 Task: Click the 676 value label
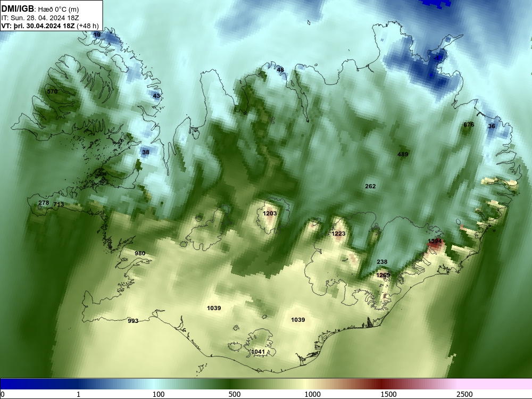pos(469,124)
